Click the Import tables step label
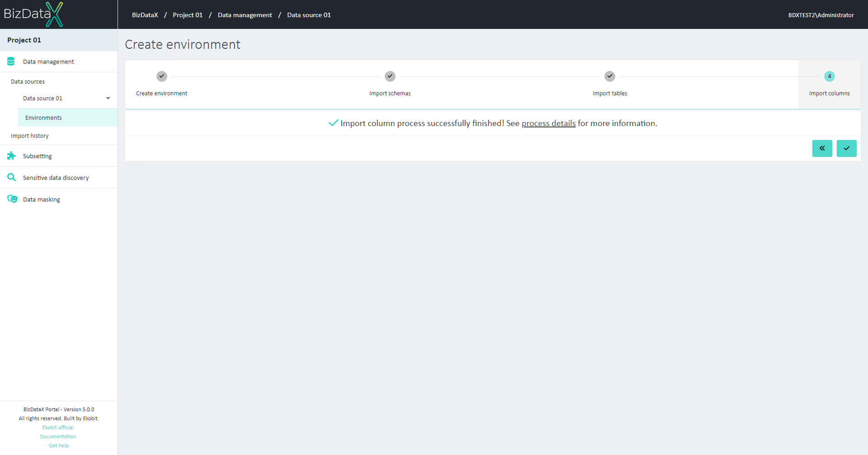The height and width of the screenshot is (455, 868). 610,94
